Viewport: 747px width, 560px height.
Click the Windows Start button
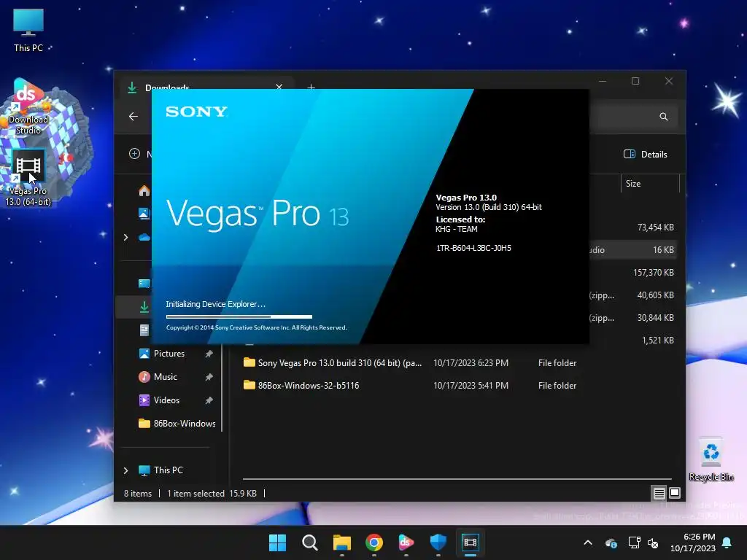click(x=277, y=542)
